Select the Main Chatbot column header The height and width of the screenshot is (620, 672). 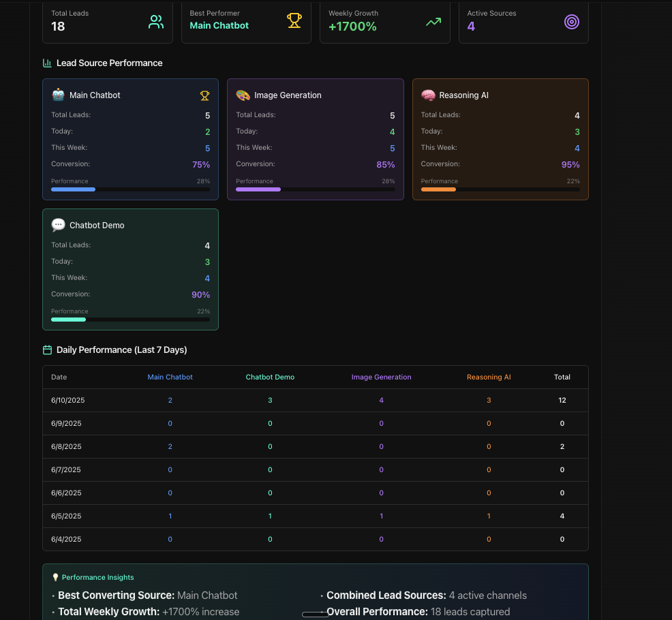point(170,377)
